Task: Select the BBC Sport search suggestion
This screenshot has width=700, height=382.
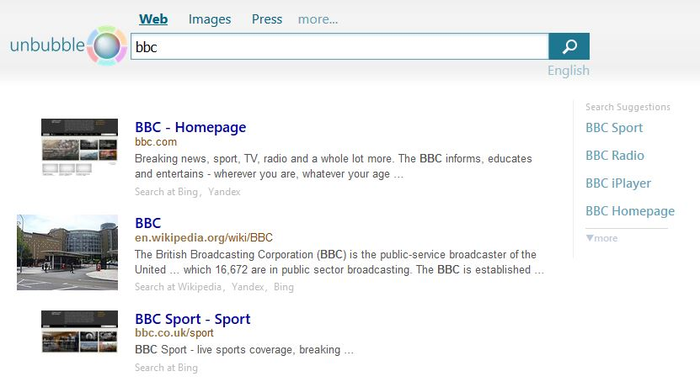Action: click(x=614, y=128)
